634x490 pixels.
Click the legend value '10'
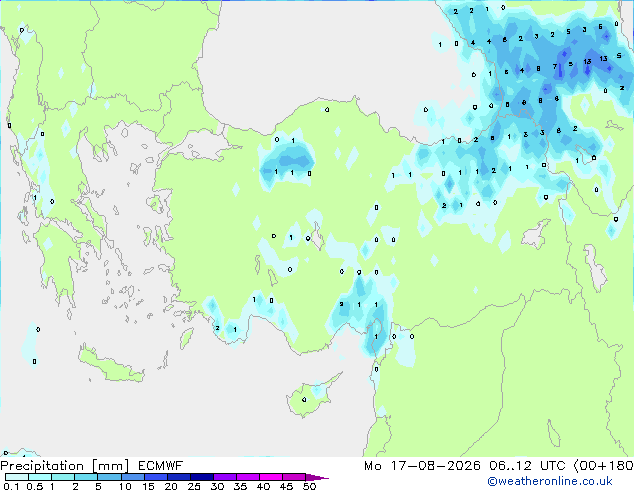[x=125, y=486]
